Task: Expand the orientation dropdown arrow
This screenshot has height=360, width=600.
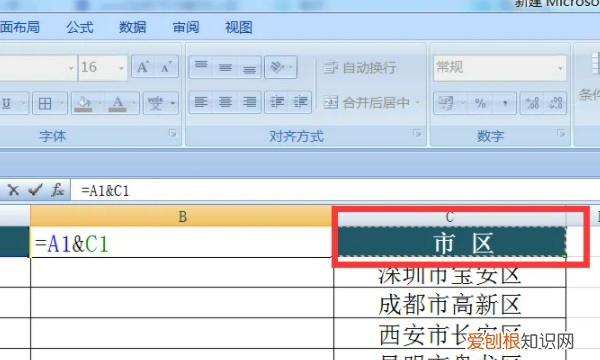Action: (x=292, y=68)
